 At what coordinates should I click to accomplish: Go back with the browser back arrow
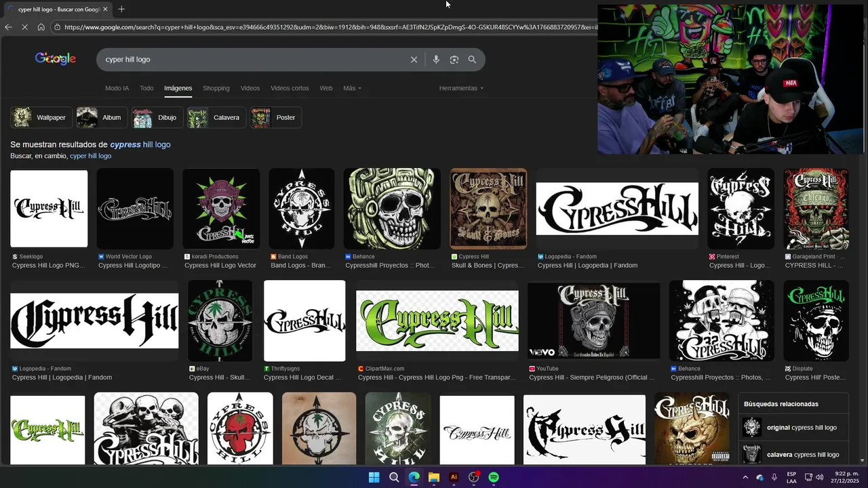[8, 27]
